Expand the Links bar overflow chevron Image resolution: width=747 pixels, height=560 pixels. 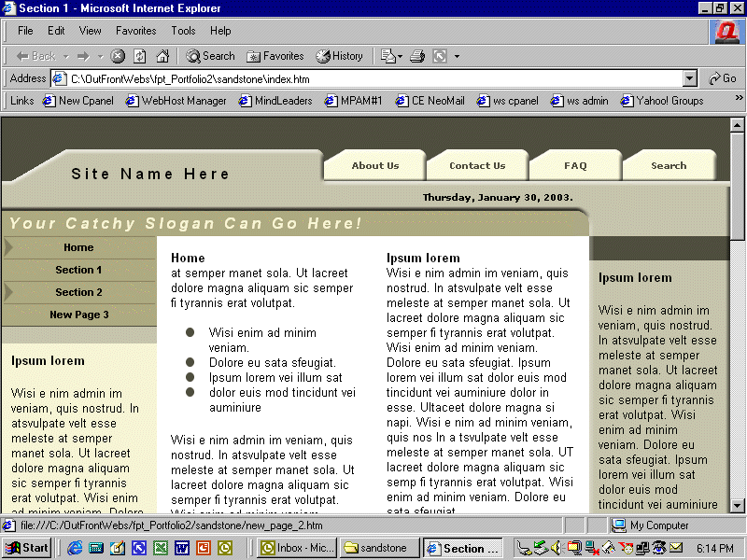tap(739, 98)
